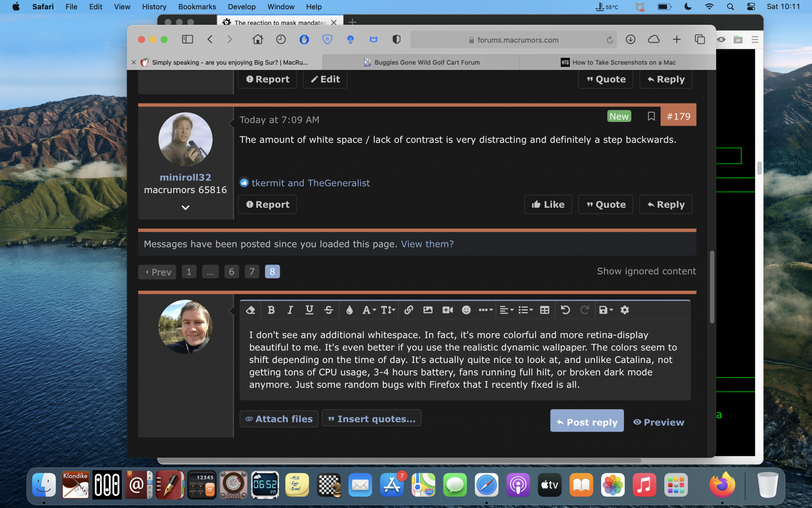Toggle Safari sidebar icon

tap(187, 39)
